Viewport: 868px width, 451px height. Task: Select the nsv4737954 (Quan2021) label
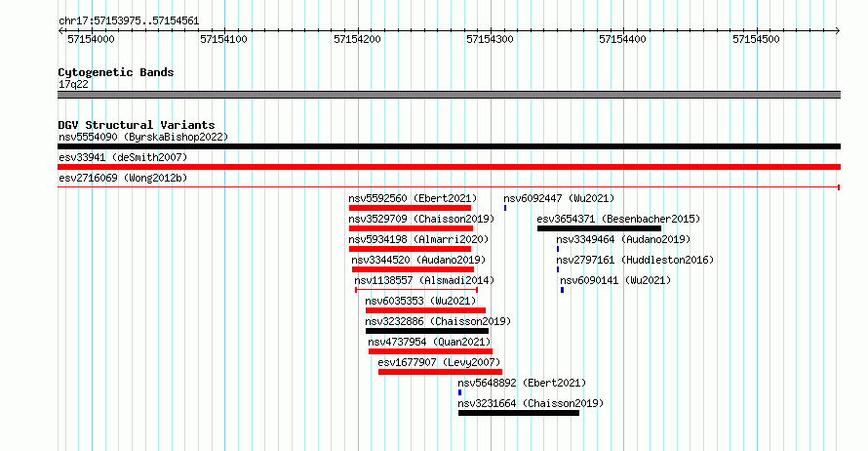pyautogui.click(x=429, y=342)
